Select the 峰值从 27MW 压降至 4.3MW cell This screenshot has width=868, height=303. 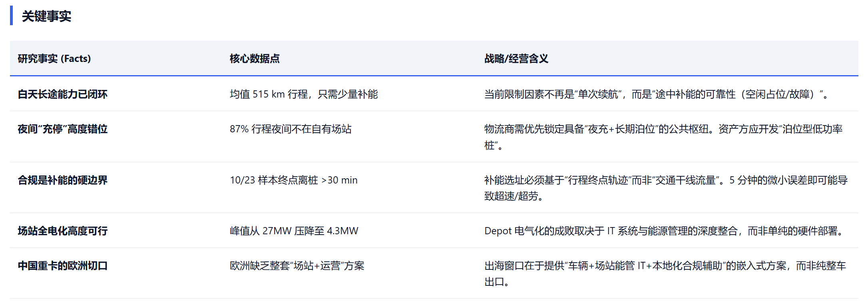click(x=294, y=231)
